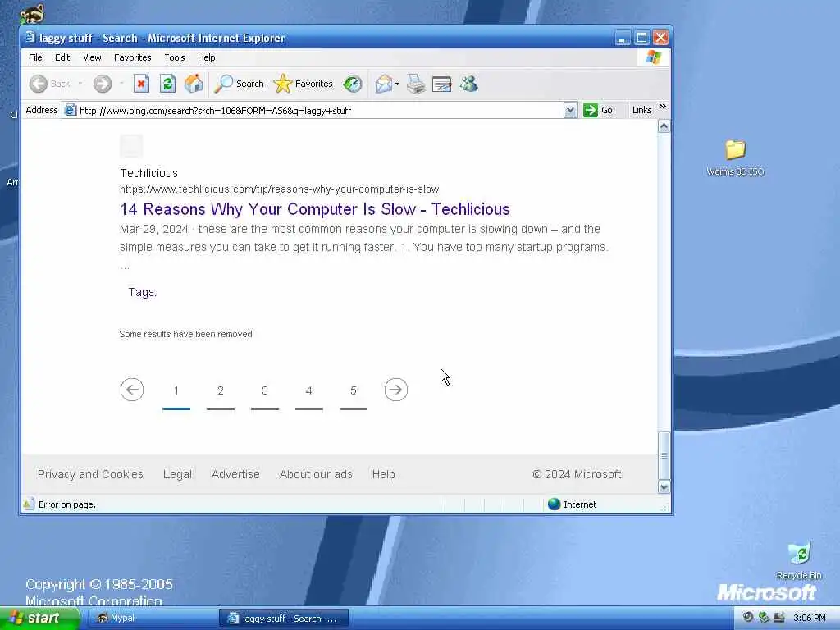Click the Mail envelope icon
The height and width of the screenshot is (630, 840).
[x=384, y=84]
